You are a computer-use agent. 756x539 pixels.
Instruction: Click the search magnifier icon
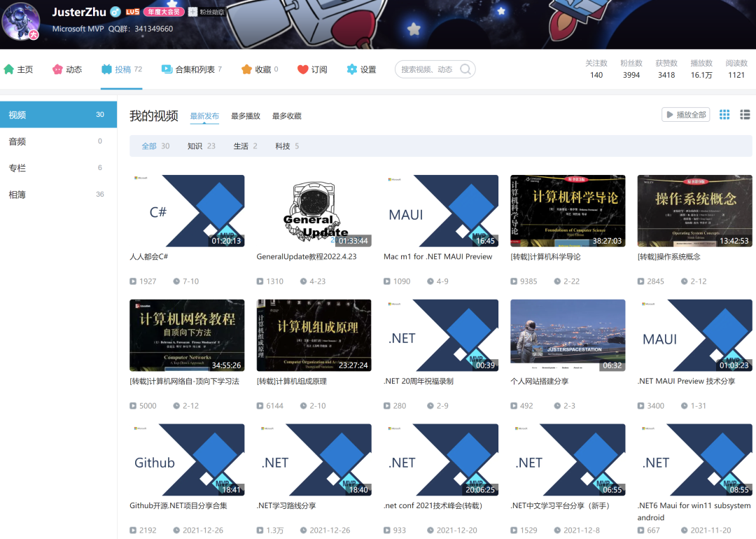coord(465,69)
